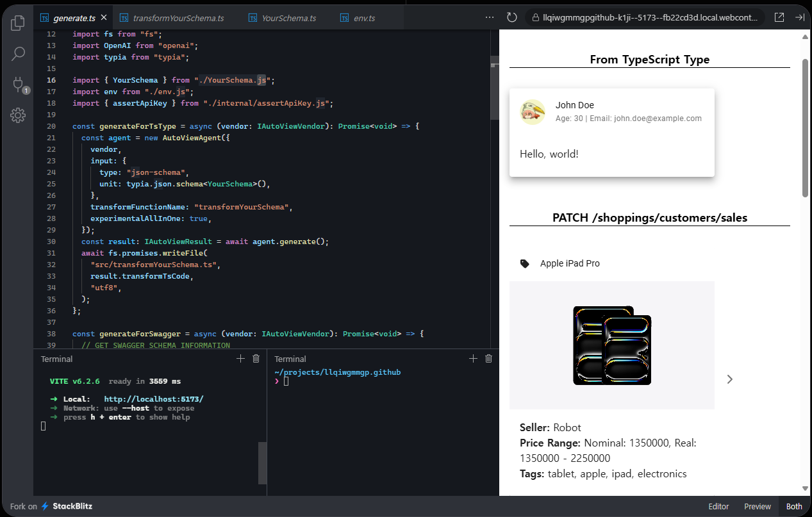Switch layout to Preview only
Viewport: 812px width, 517px height.
coord(758,506)
